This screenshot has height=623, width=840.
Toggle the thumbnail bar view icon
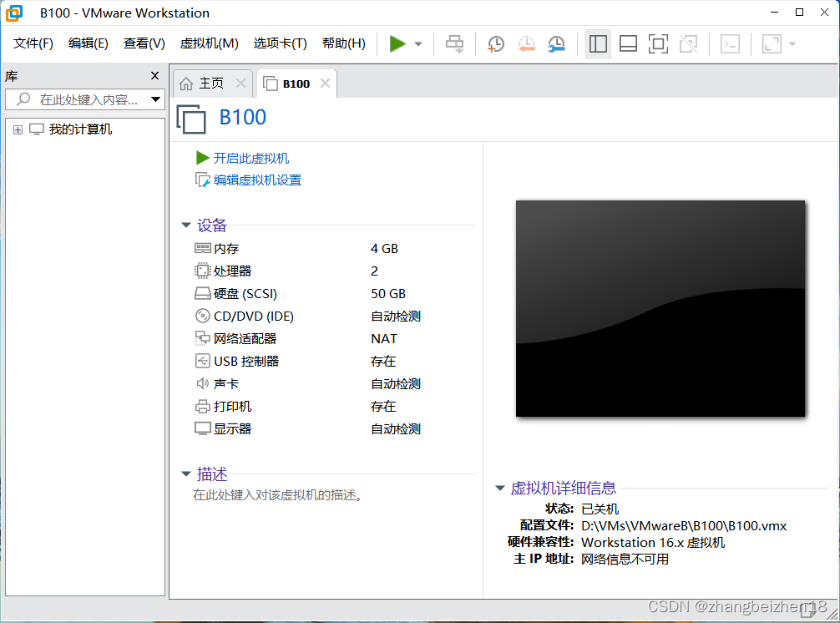coord(628,44)
